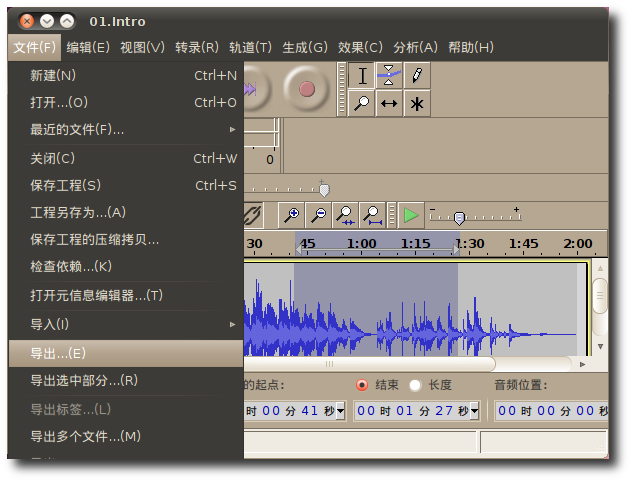Open the 轨道(T) menu
Screen dimensions: 632x482
[x=250, y=48]
